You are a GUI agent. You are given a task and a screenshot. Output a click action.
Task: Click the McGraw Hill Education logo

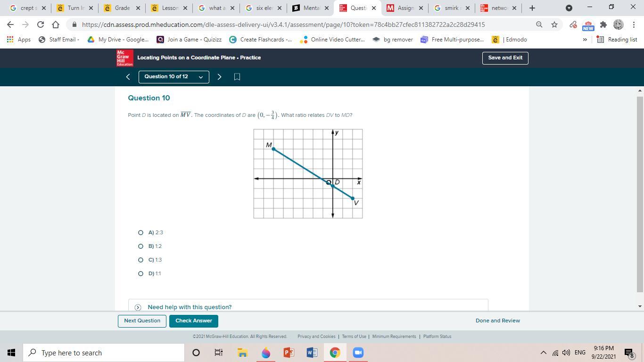[125, 58]
